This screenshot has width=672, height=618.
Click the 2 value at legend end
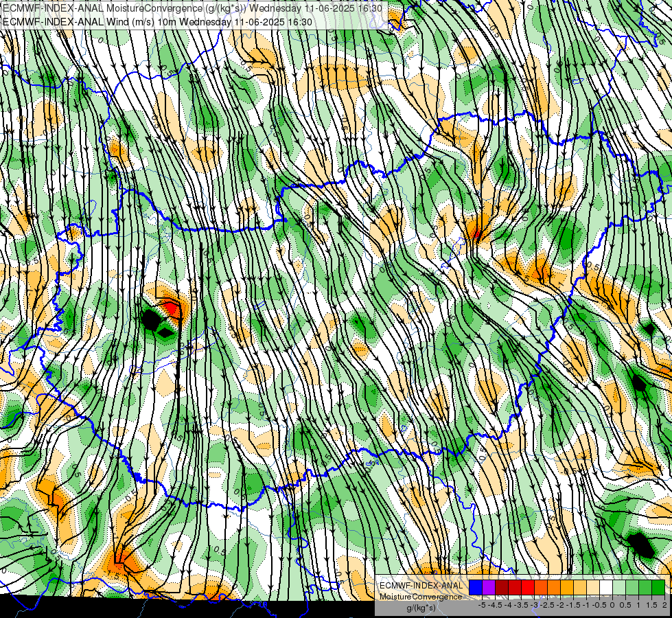[x=664, y=605]
